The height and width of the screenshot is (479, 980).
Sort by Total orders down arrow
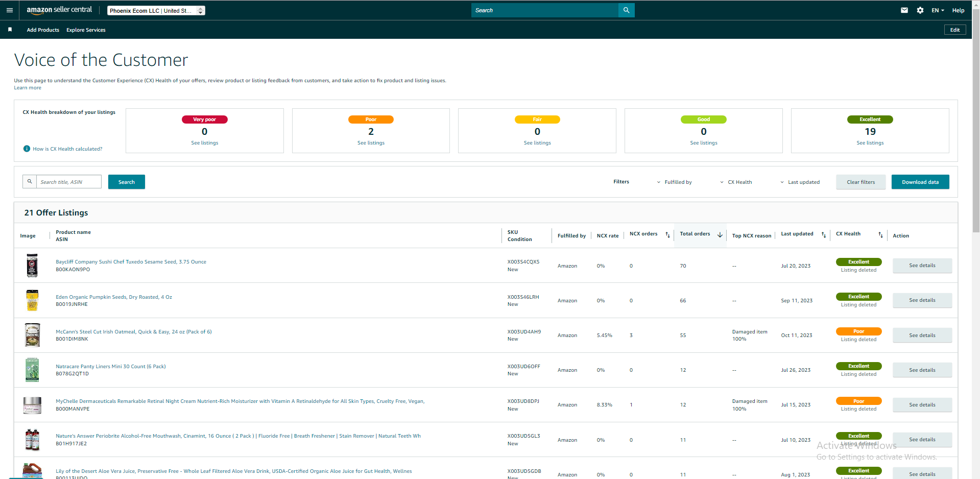(x=720, y=235)
